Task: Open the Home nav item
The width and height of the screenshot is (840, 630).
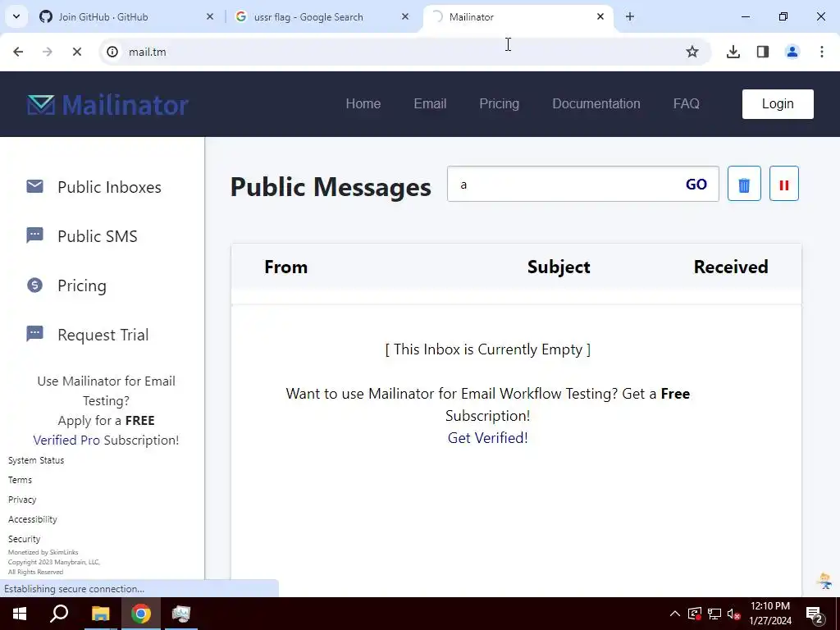Action: (363, 104)
